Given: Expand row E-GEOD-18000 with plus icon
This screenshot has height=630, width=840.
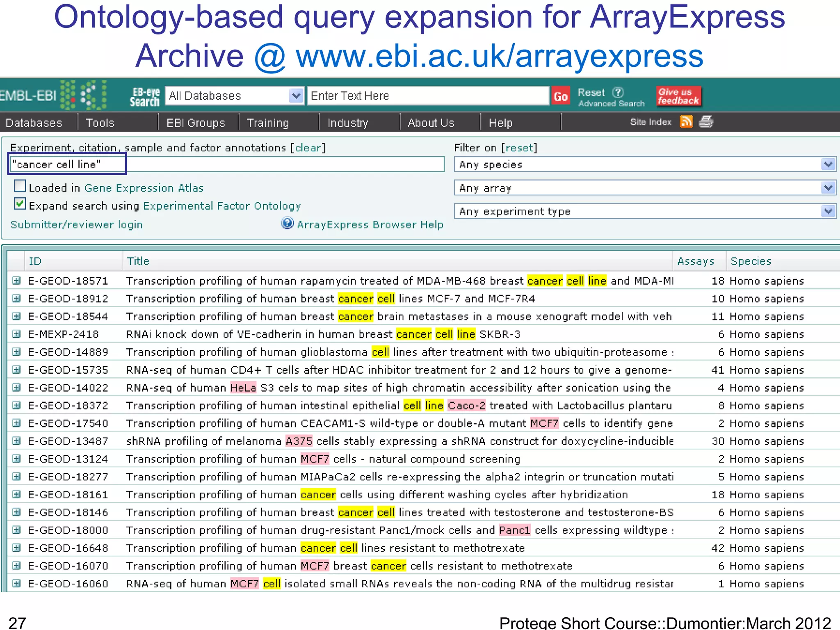Looking at the screenshot, I should pyautogui.click(x=16, y=530).
